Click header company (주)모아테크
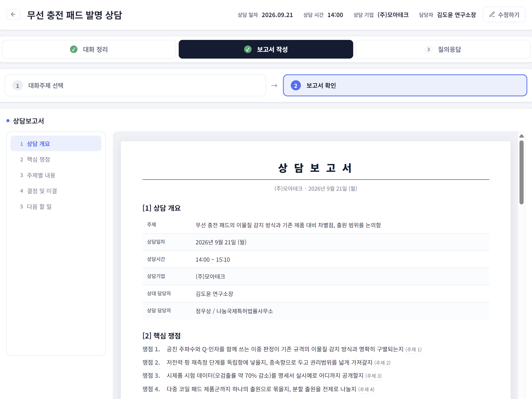532x399 pixels. (393, 15)
